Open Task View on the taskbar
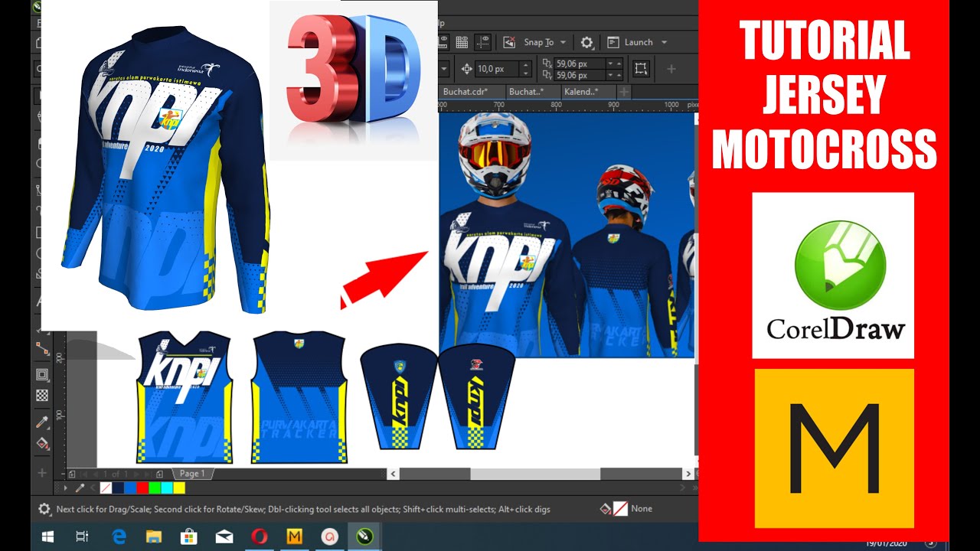The width and height of the screenshot is (980, 551). (x=83, y=537)
